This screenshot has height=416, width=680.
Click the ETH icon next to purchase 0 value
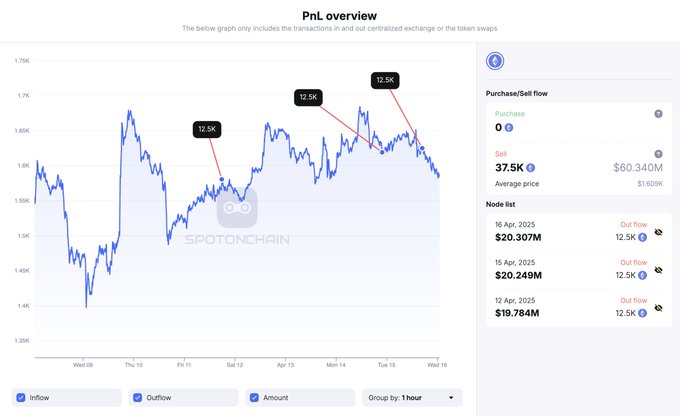(508, 127)
